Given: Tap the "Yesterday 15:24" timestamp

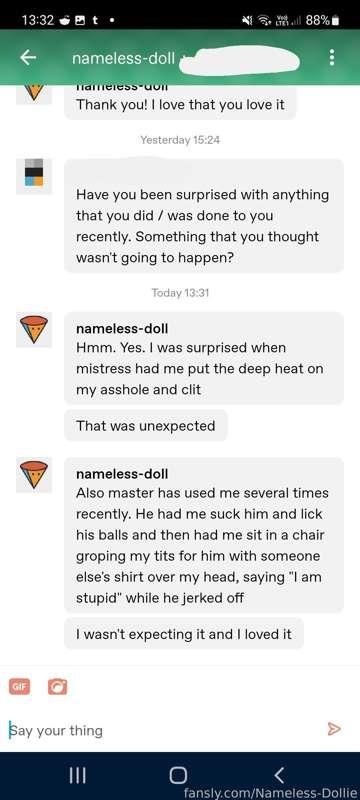Looking at the screenshot, I should (180, 140).
